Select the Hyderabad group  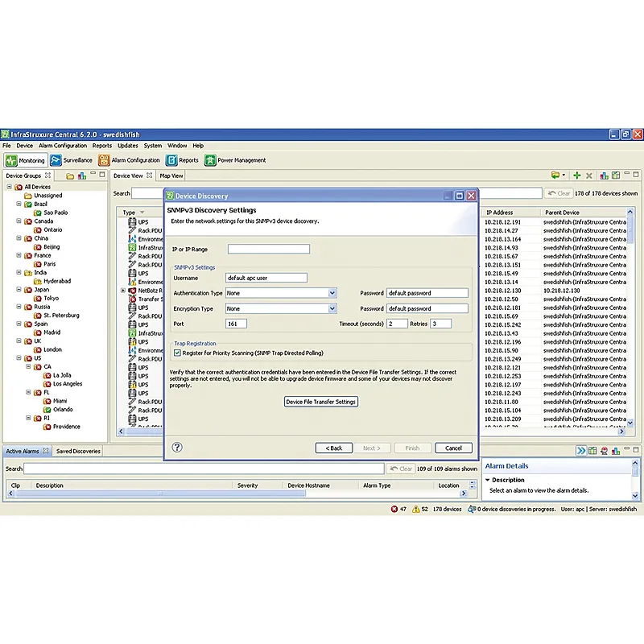[57, 281]
